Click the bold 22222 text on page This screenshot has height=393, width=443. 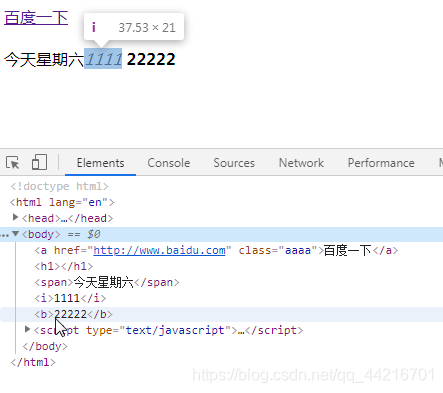click(x=151, y=59)
